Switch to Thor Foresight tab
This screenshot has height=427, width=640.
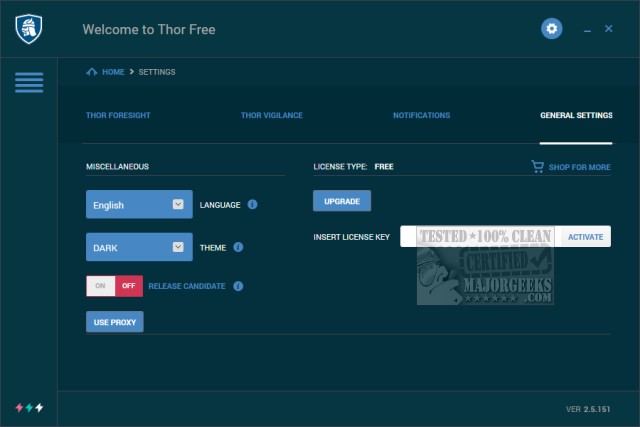(x=118, y=116)
